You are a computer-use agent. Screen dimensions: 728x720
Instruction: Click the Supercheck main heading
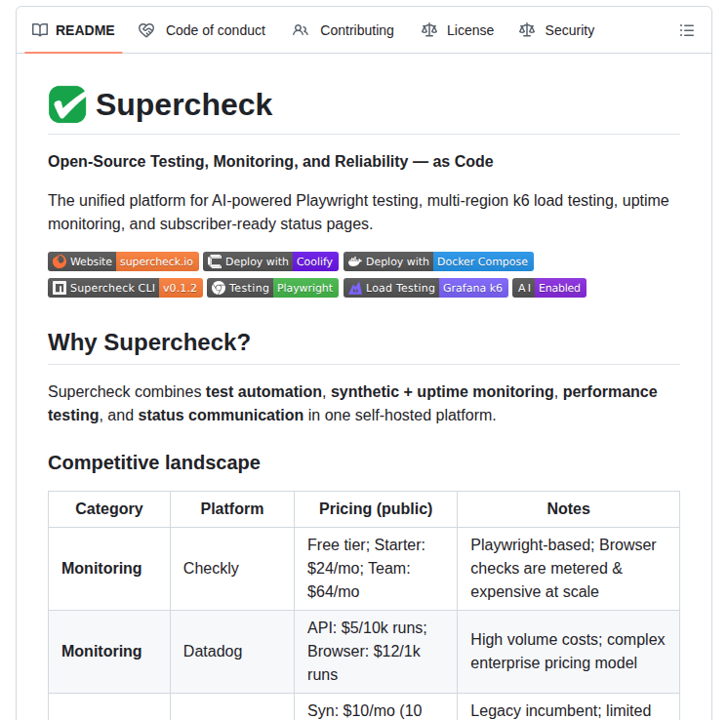[x=183, y=104]
